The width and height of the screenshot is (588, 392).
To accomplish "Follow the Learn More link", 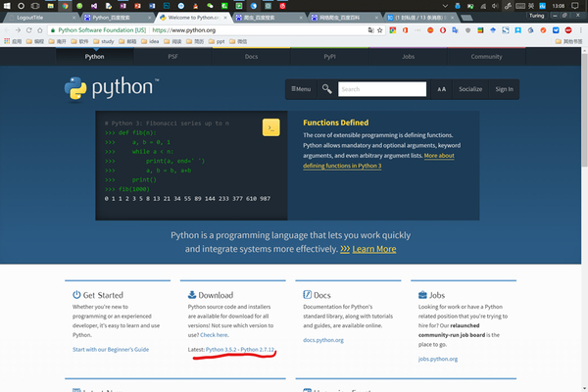I will pyautogui.click(x=374, y=249).
